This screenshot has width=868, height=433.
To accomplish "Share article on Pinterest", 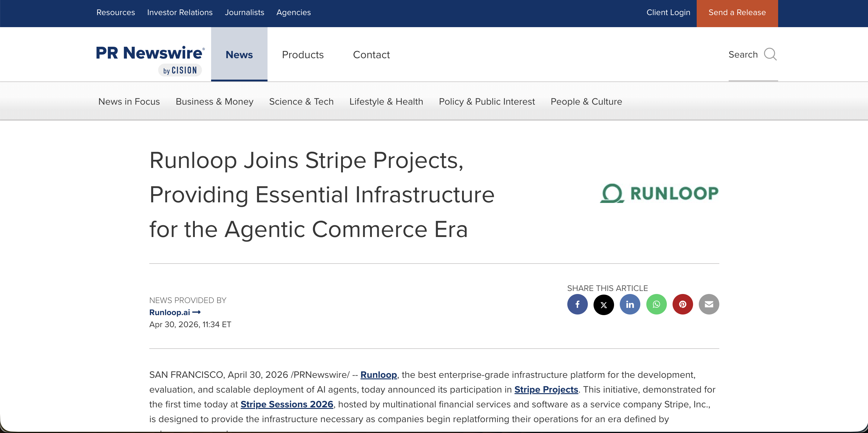I will pos(682,304).
